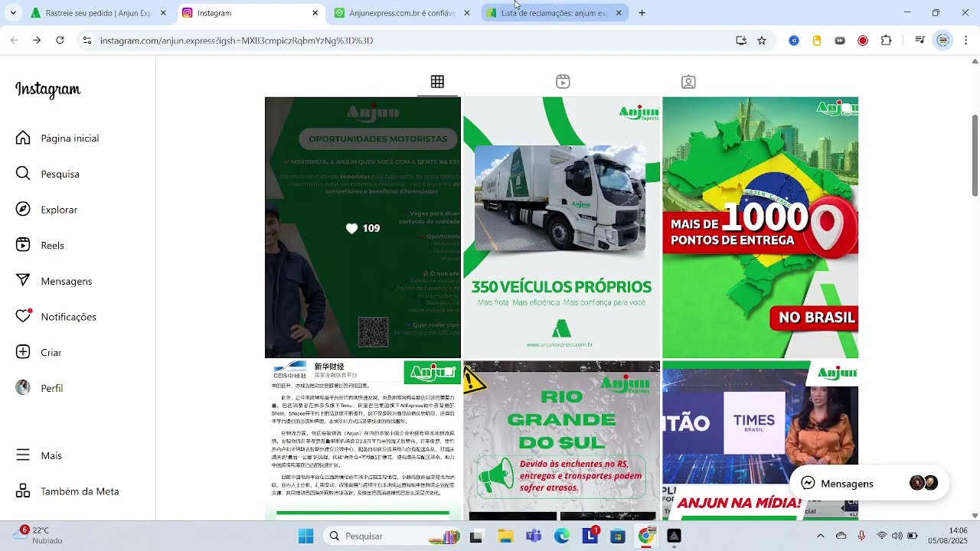
Task: Open the Perfil avatar icon
Action: click(23, 388)
